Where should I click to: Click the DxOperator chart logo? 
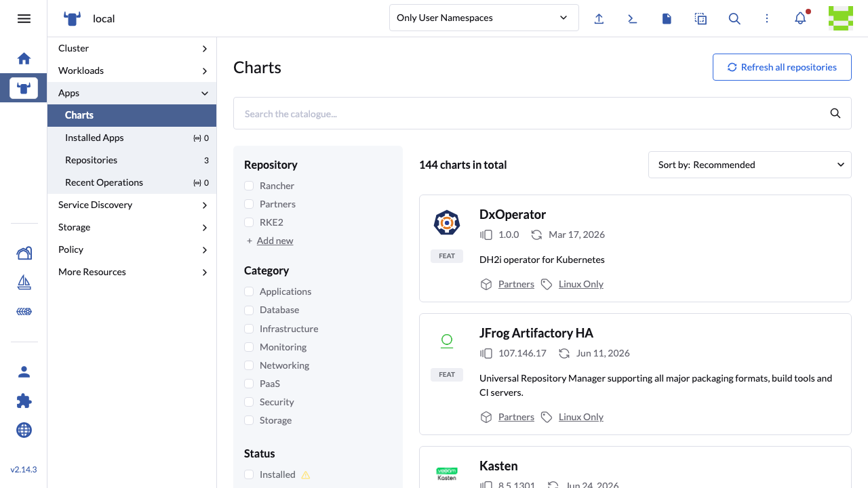coord(447,222)
